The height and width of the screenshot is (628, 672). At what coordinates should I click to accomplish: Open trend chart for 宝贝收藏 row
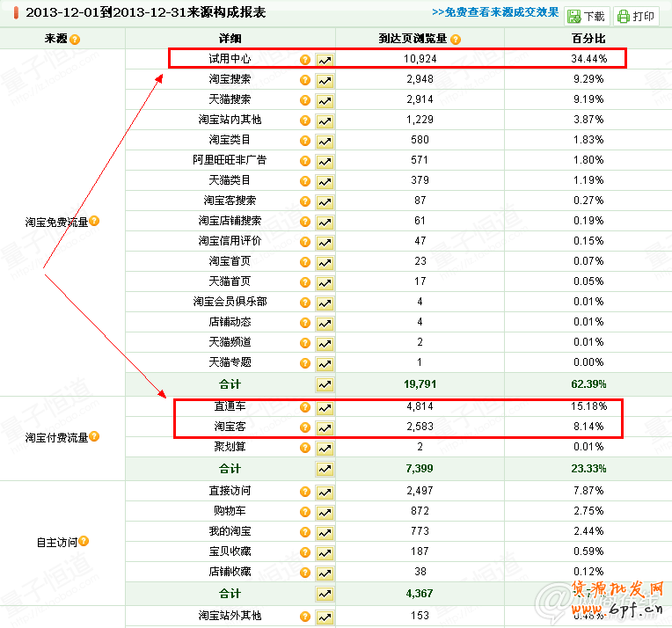point(325,553)
